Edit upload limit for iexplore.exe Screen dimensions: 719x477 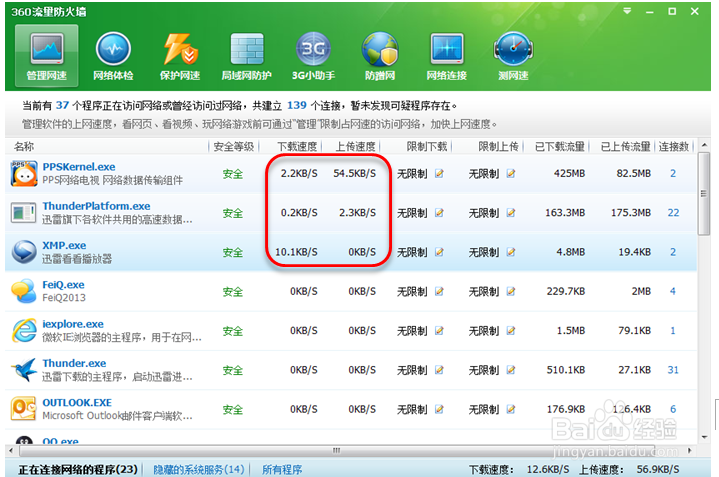[x=511, y=331]
